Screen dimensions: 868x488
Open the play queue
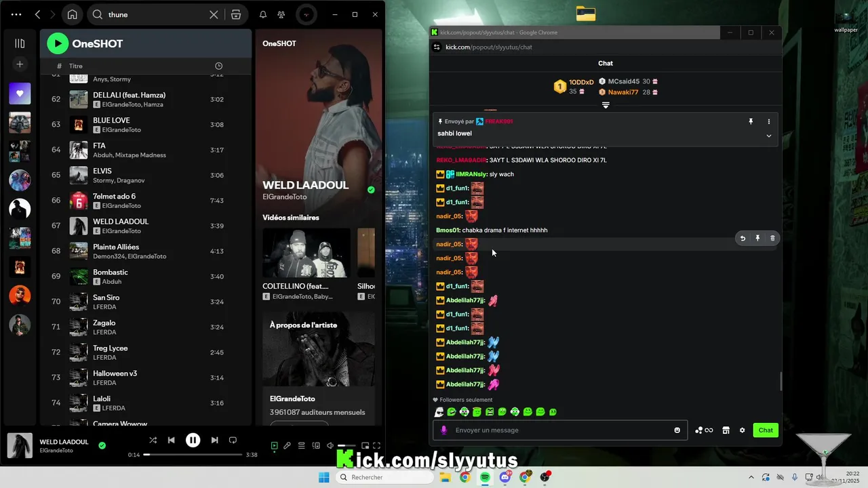point(302,445)
